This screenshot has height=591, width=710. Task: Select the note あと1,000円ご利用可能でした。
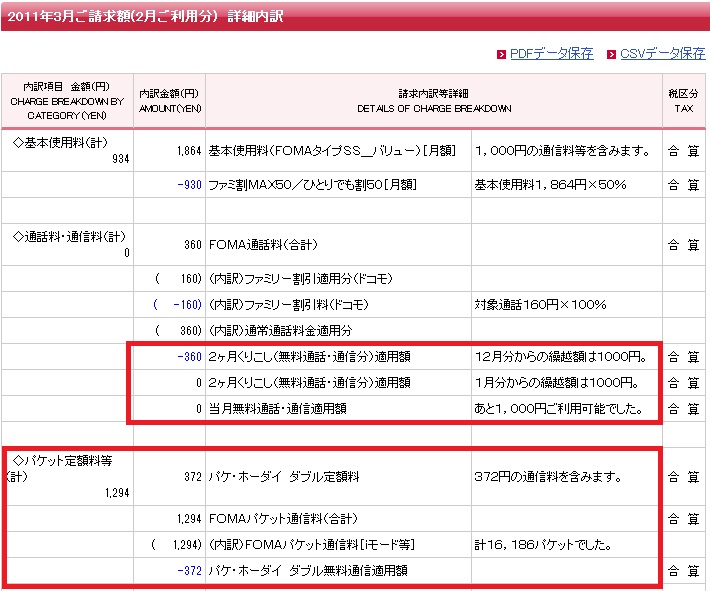(559, 409)
